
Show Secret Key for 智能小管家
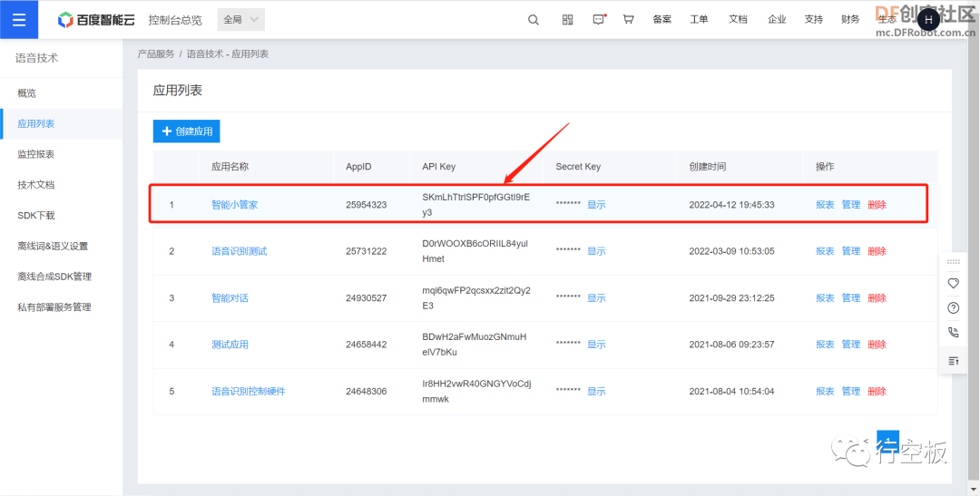(x=596, y=204)
